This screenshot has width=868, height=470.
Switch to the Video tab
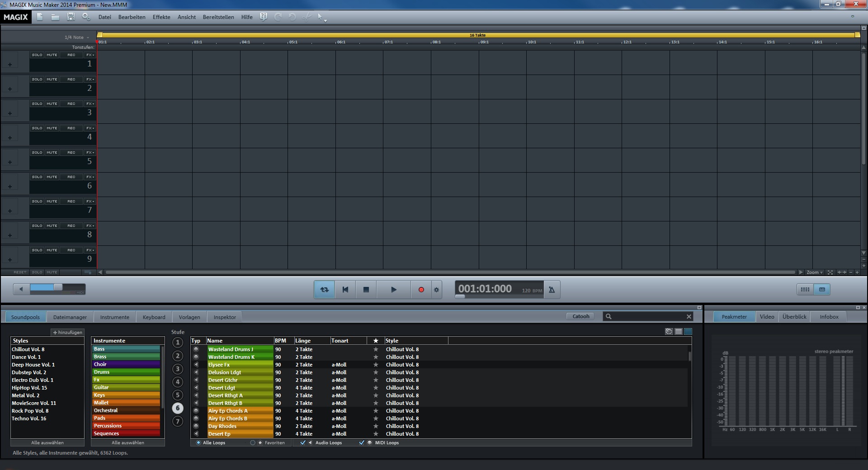pos(767,317)
